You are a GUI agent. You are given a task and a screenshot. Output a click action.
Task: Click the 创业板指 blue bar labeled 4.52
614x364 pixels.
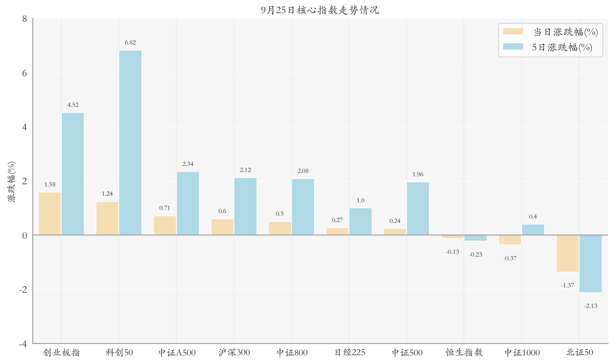coord(73,174)
